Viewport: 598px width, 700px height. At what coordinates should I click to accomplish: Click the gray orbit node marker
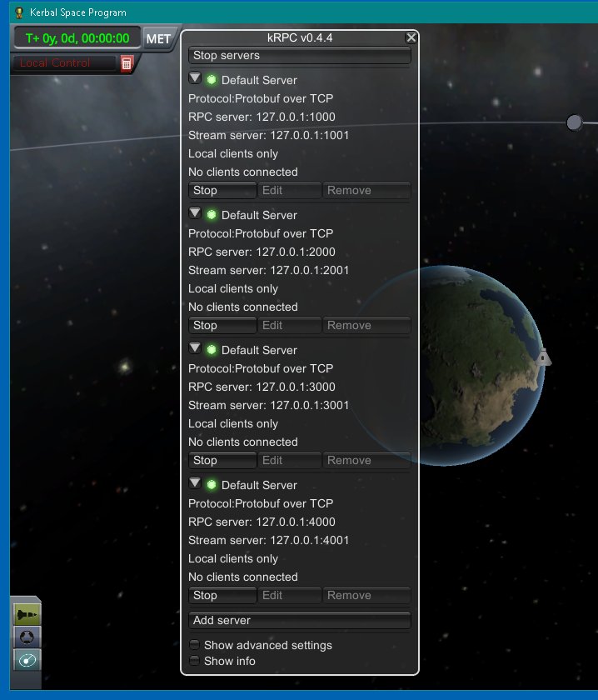coord(574,122)
